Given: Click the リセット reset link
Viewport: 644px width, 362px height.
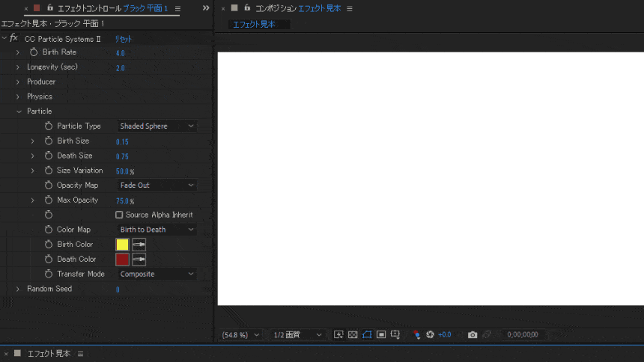Looking at the screenshot, I should tap(124, 39).
